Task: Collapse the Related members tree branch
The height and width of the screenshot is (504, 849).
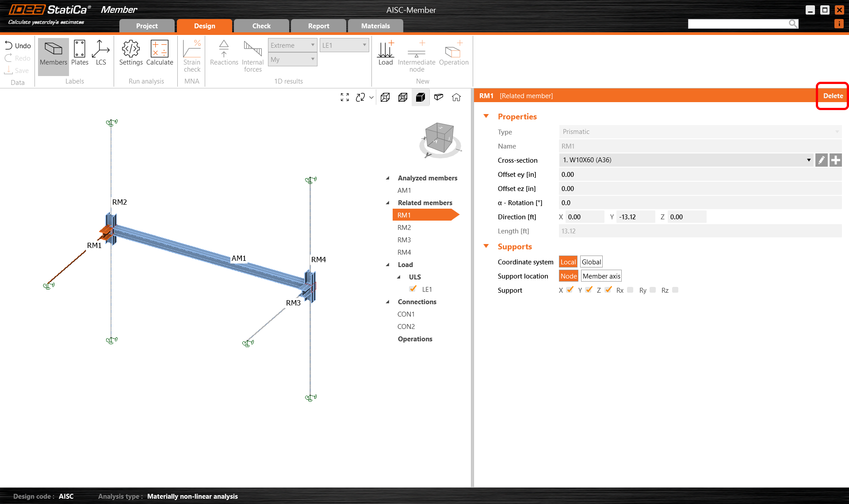Action: coord(387,202)
